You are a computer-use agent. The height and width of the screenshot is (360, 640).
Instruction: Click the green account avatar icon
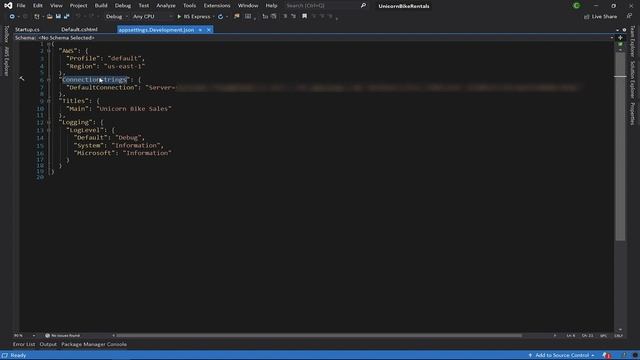576,6
